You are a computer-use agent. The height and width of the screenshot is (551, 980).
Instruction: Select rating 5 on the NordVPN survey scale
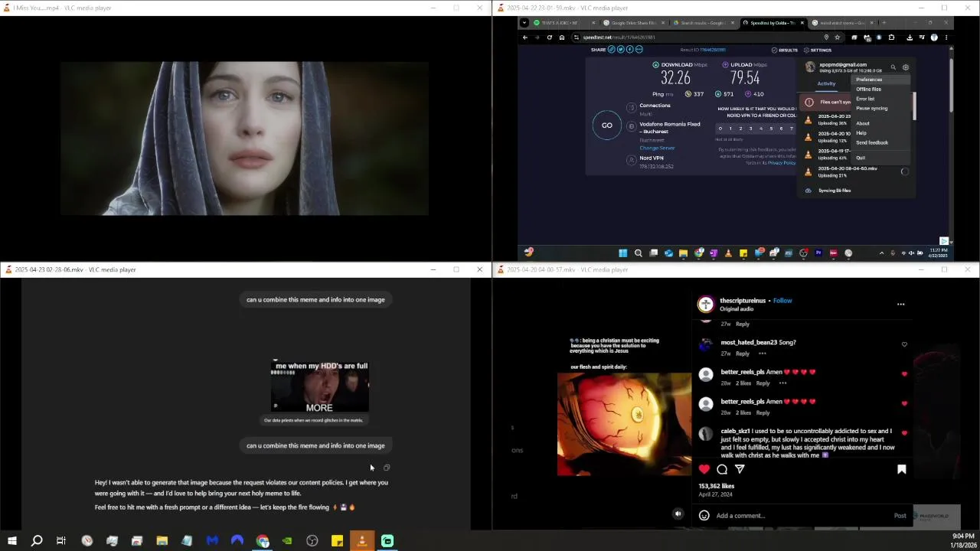(771, 129)
